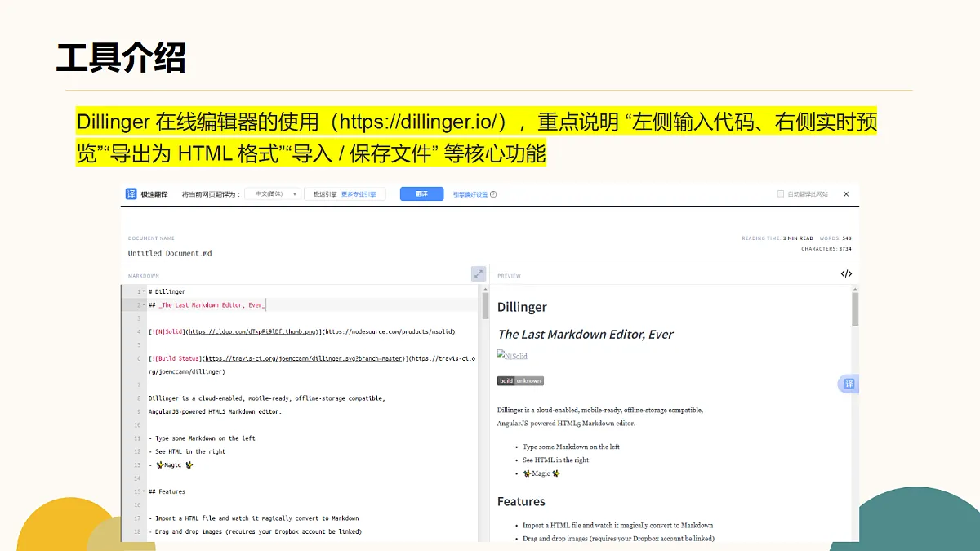This screenshot has height=551, width=980.
Task: Click the PREVIEW panel label
Action: pos(509,276)
